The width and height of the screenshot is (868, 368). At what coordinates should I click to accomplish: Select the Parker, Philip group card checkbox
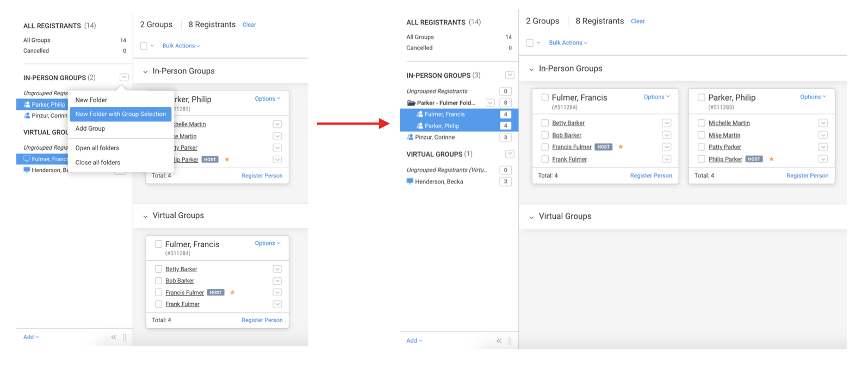click(x=702, y=97)
